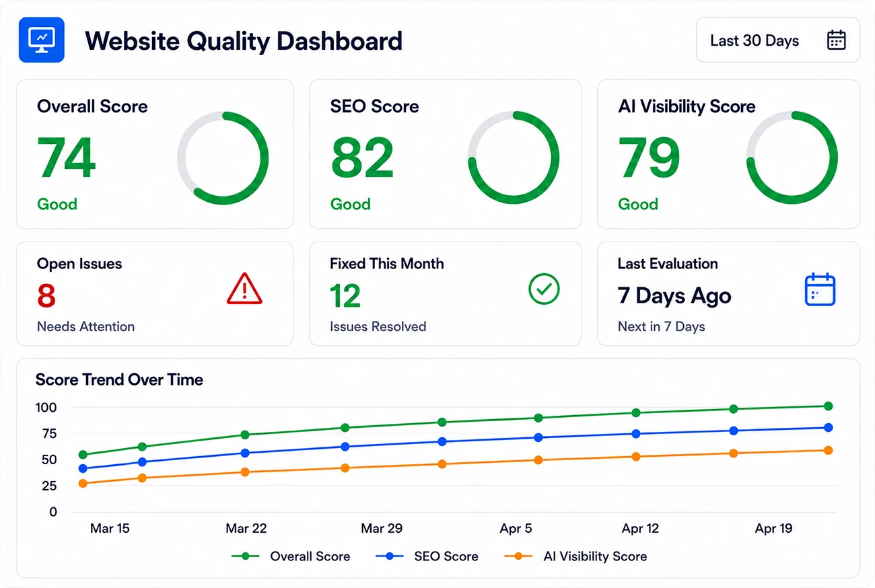Image resolution: width=875 pixels, height=588 pixels.
Task: Click the Apr 5 x-axis label
Action: pos(516,529)
